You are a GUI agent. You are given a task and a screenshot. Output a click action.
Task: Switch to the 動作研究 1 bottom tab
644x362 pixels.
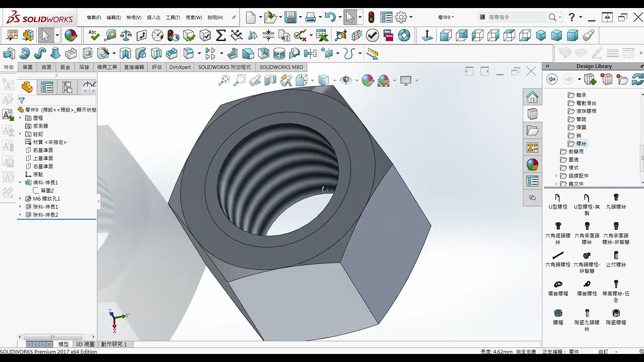click(x=114, y=344)
